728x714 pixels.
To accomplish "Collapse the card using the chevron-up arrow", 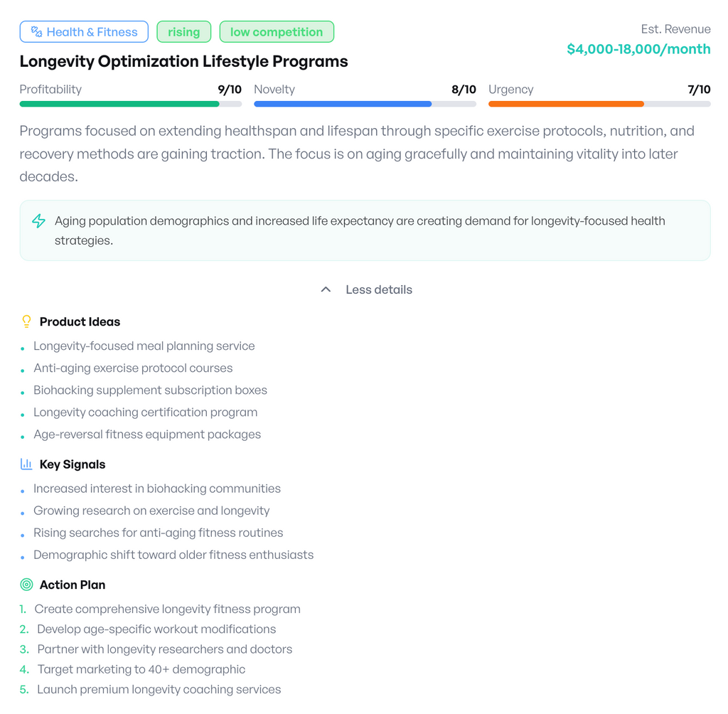I will coord(326,289).
